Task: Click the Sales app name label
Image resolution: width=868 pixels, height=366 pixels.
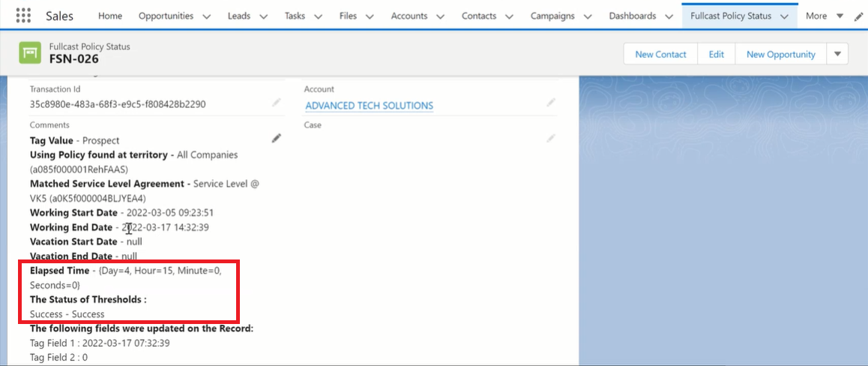Action: (59, 16)
